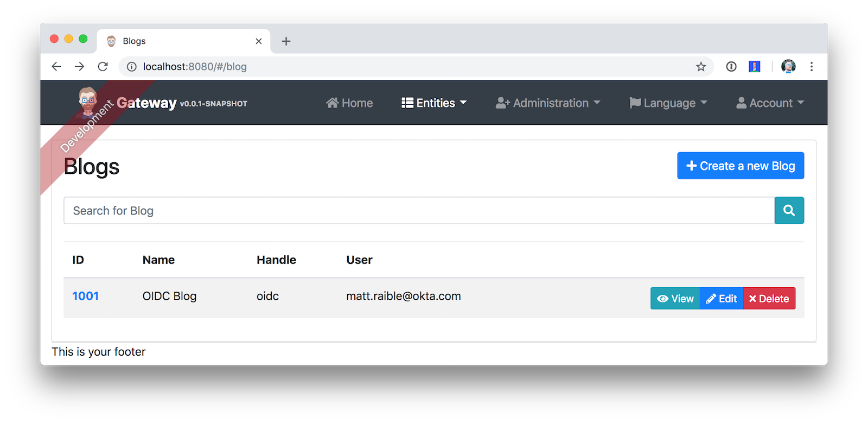Open Chrome three-dot menu
Image resolution: width=868 pixels, height=423 pixels.
click(811, 67)
